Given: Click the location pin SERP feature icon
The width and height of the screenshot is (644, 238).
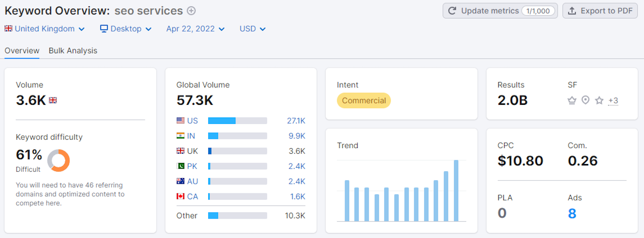Looking at the screenshot, I should click(x=585, y=100).
